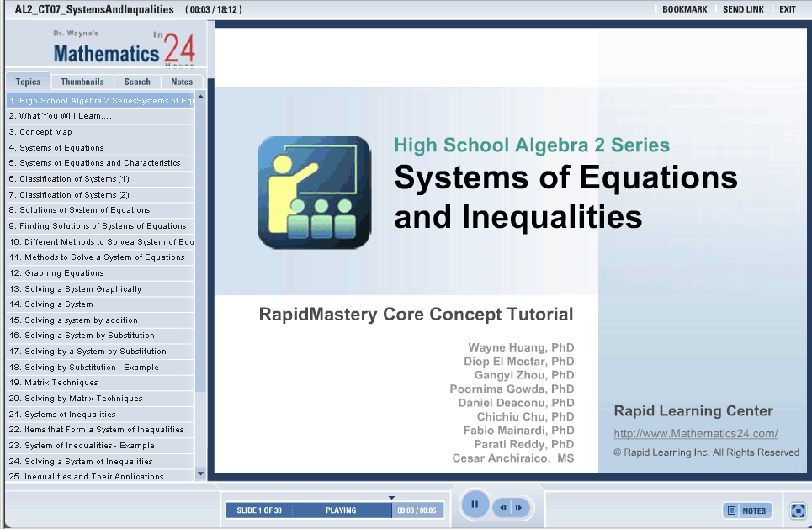
Task: Click the playback progress marker triangle
Action: coord(391,498)
